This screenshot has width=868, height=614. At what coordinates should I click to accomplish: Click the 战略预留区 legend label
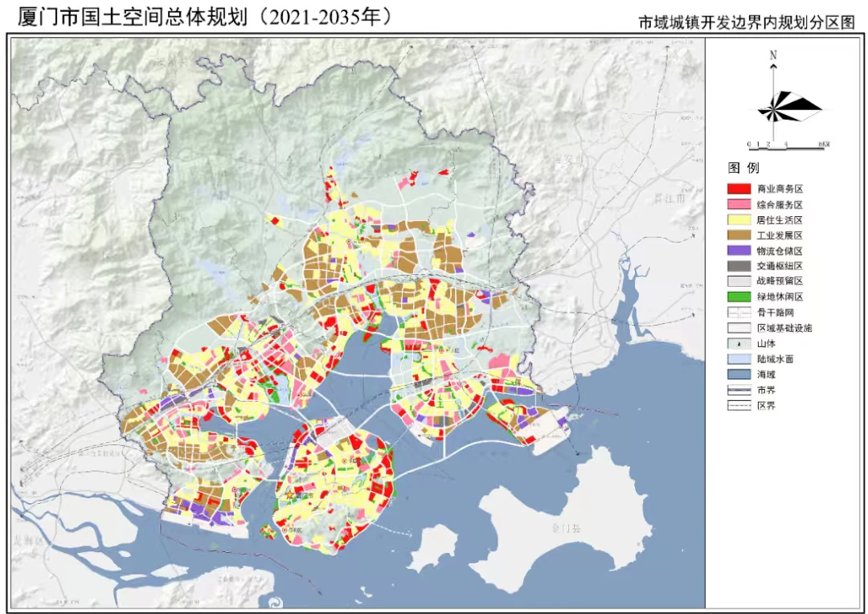(x=780, y=280)
